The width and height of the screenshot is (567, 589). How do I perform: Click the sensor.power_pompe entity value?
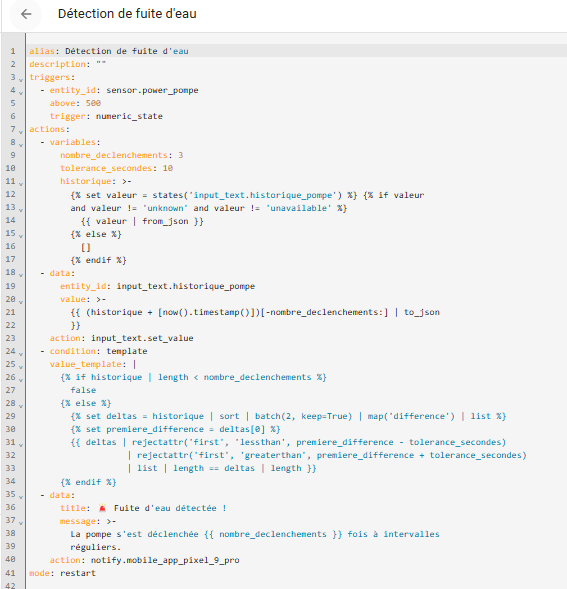pyautogui.click(x=152, y=90)
